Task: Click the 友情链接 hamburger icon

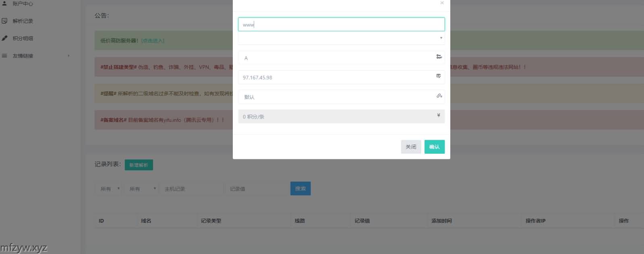Action: 4,56
